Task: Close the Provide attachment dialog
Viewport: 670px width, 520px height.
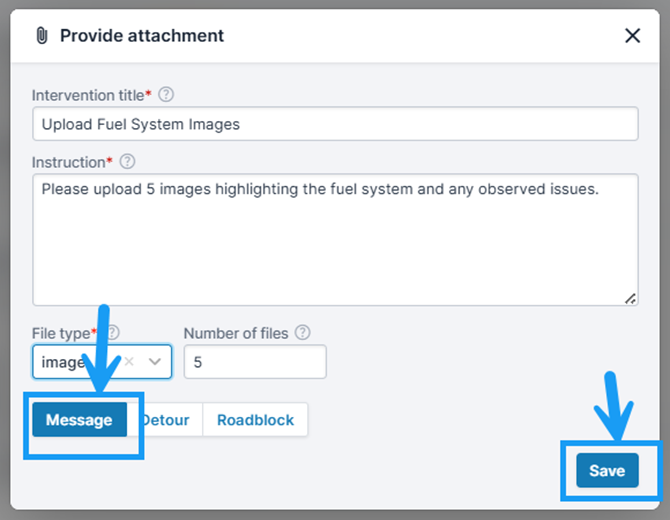Action: click(x=632, y=35)
